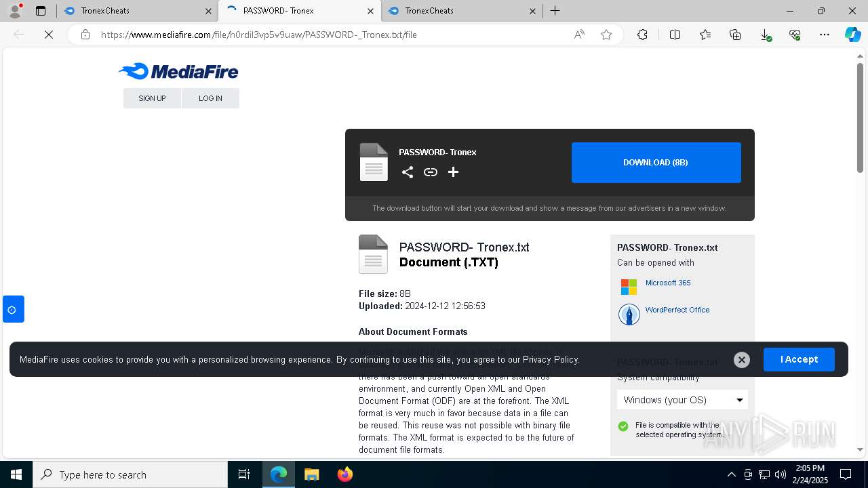
Task: Click I Accept on cookie banner
Action: pyautogui.click(x=799, y=359)
